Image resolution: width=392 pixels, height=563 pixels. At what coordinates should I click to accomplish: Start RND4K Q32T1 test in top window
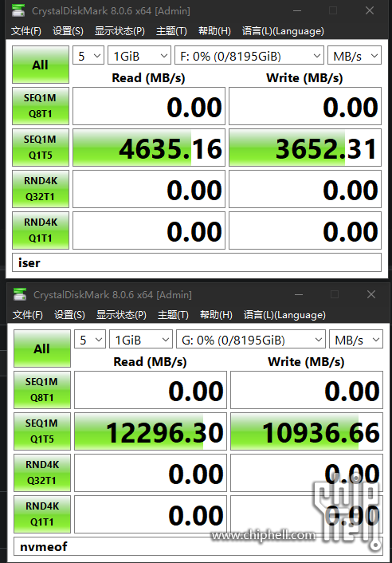click(41, 189)
